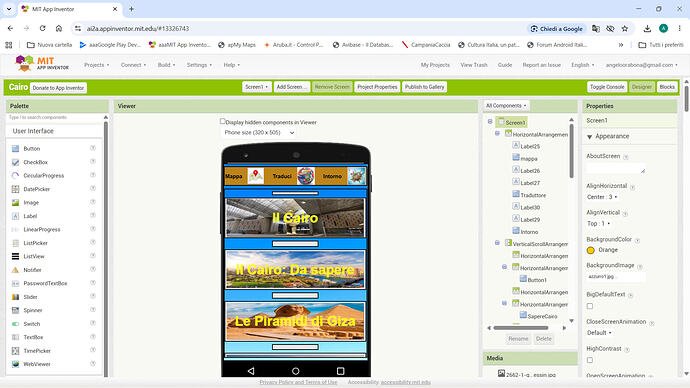Image resolution: width=690 pixels, height=388 pixels.
Task: Open the browser downloads icon
Action: [647, 29]
